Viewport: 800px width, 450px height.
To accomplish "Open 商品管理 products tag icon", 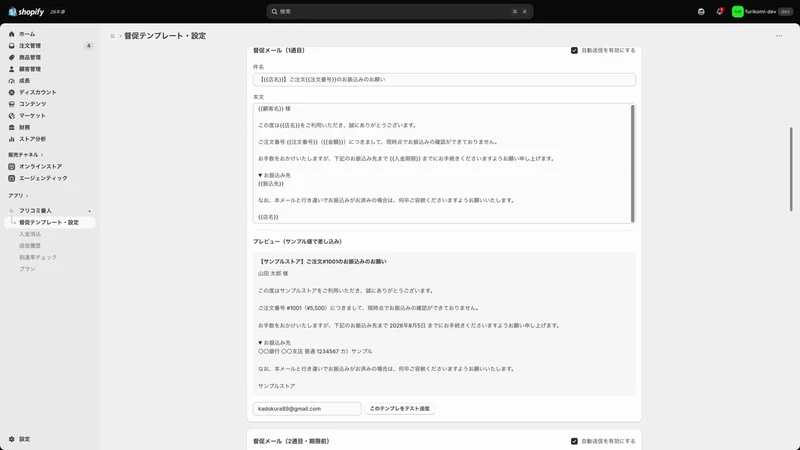I will (x=12, y=58).
